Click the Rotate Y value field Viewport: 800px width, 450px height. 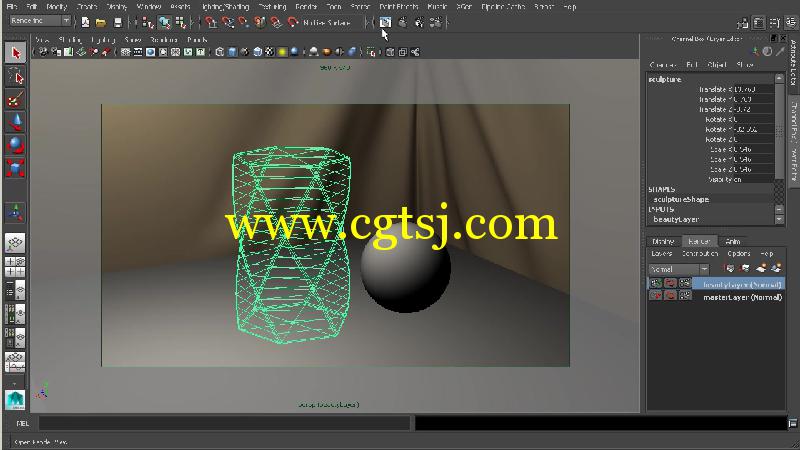(x=754, y=130)
